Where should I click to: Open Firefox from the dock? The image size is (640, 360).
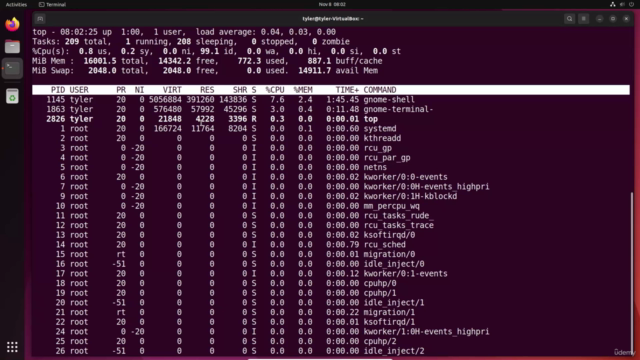pos(12,24)
